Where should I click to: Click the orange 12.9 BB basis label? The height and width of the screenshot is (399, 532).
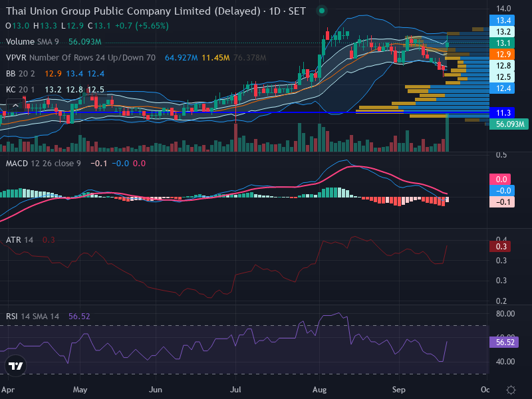(x=502, y=55)
